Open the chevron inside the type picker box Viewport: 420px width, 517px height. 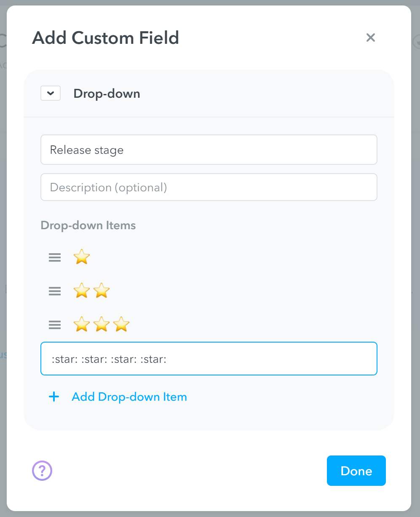coord(51,93)
